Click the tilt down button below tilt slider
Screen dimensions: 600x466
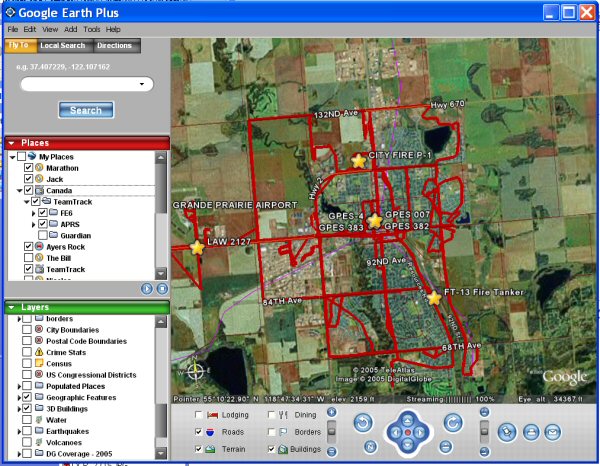(x=484, y=452)
